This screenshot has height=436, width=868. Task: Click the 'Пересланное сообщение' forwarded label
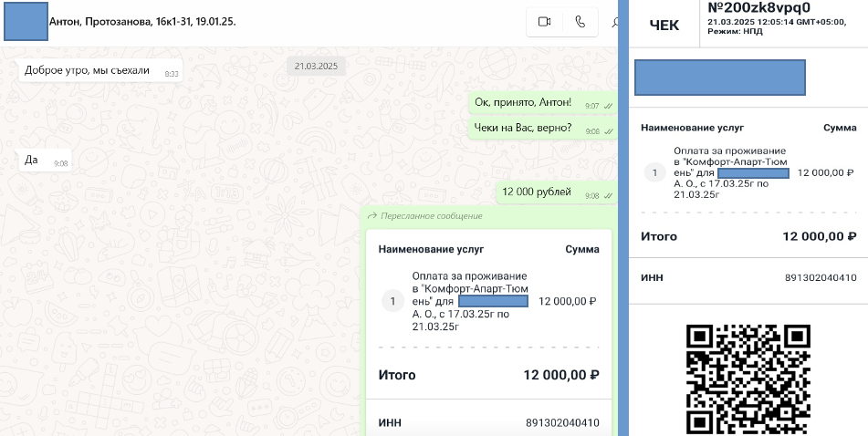coord(431,216)
